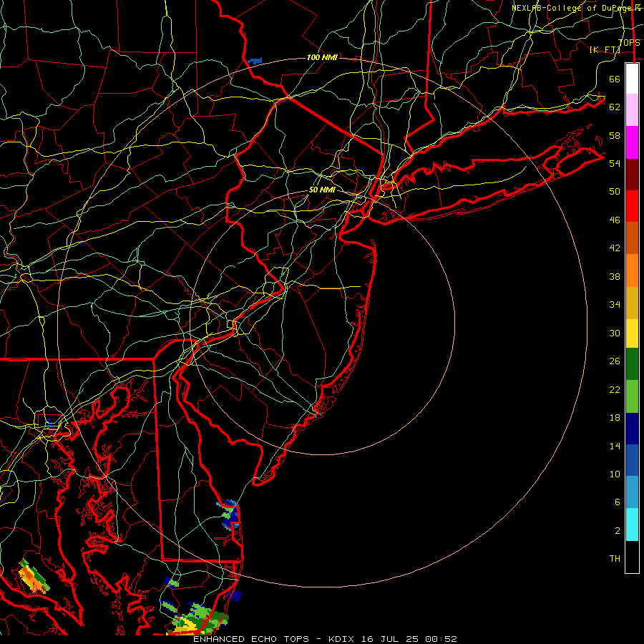The image size is (644, 644).
Task: Click the '18' value on the scale
Action: [x=615, y=418]
